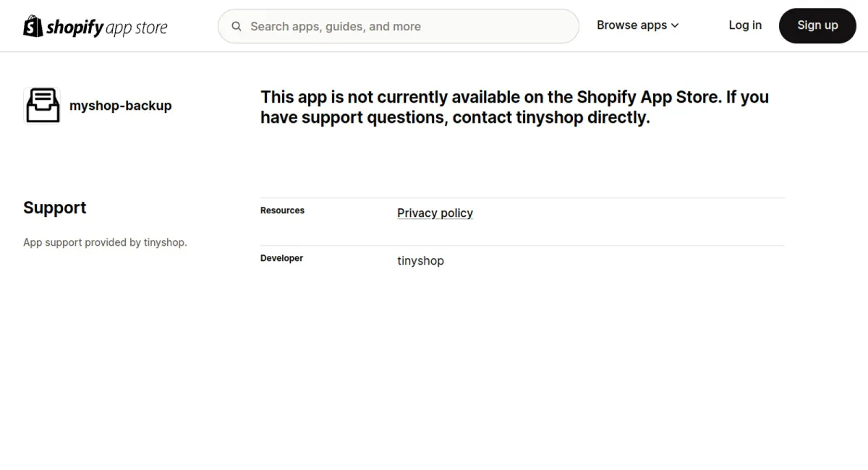Click the Shopify bag logo icon
The image size is (868, 470).
pos(32,26)
